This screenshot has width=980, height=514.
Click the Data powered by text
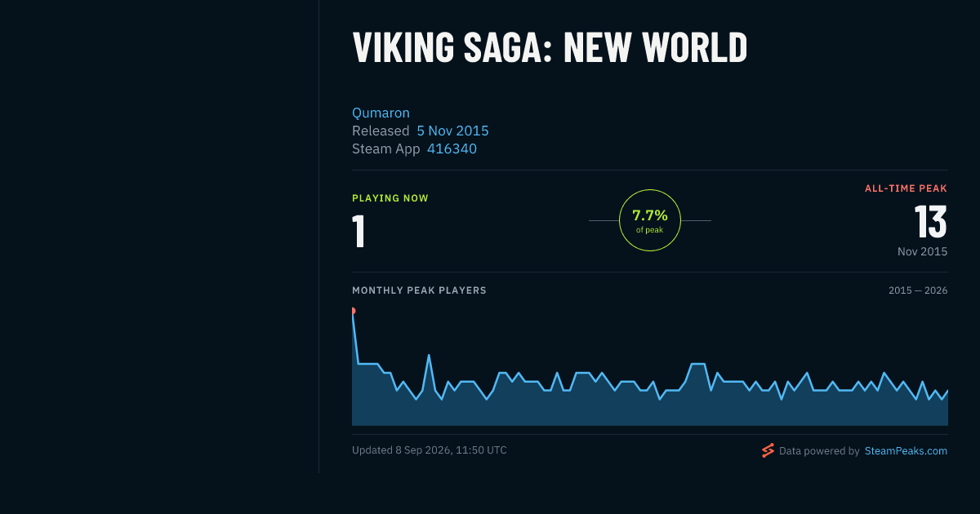pos(819,450)
